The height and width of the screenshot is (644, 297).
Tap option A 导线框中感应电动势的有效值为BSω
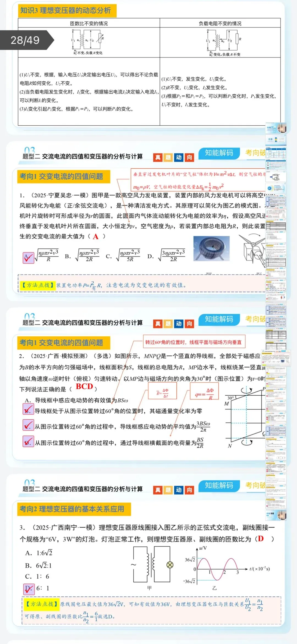click(x=76, y=400)
